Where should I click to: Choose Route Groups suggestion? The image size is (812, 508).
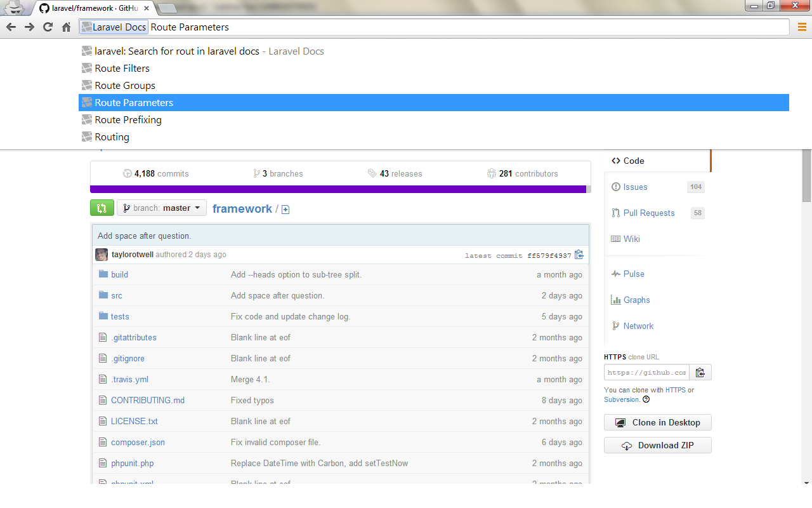coord(434,86)
